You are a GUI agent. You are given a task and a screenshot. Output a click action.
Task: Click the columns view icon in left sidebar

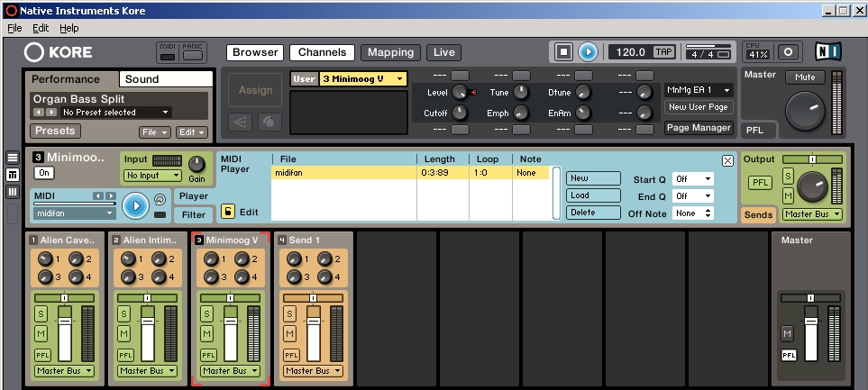point(13,192)
